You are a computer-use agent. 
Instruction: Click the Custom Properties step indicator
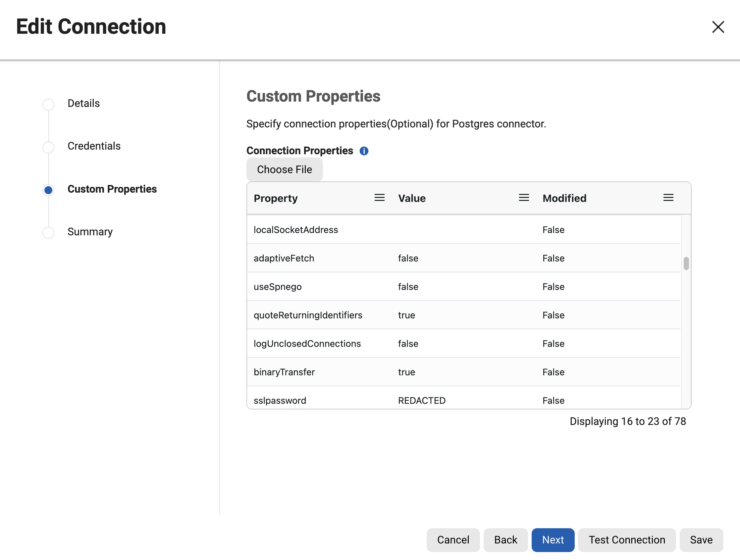pos(48,190)
